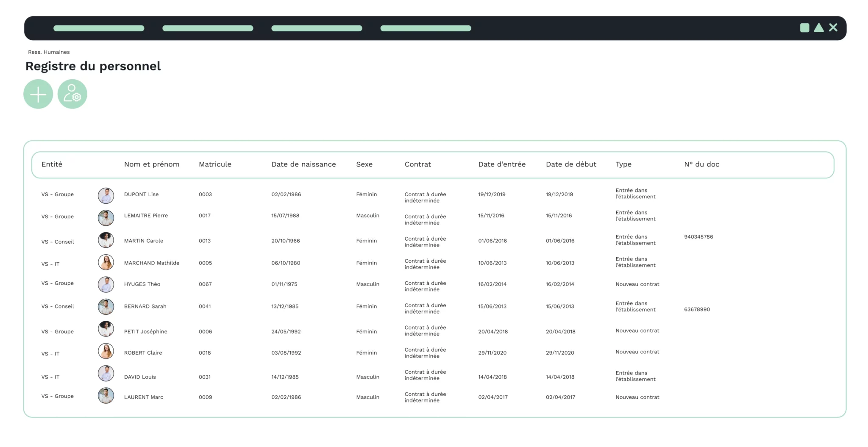Open ROBERT Claire's avatar photo

click(106, 351)
